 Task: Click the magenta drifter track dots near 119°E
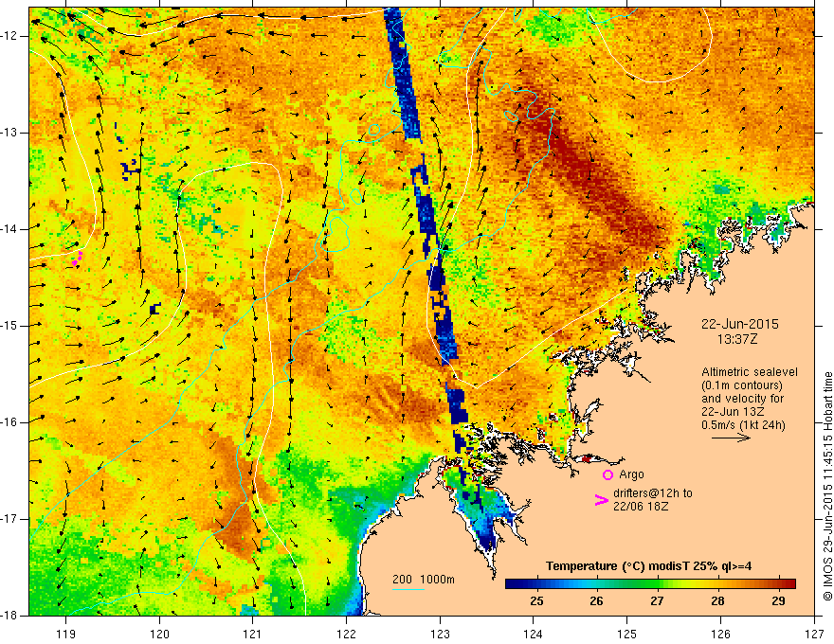77,258
